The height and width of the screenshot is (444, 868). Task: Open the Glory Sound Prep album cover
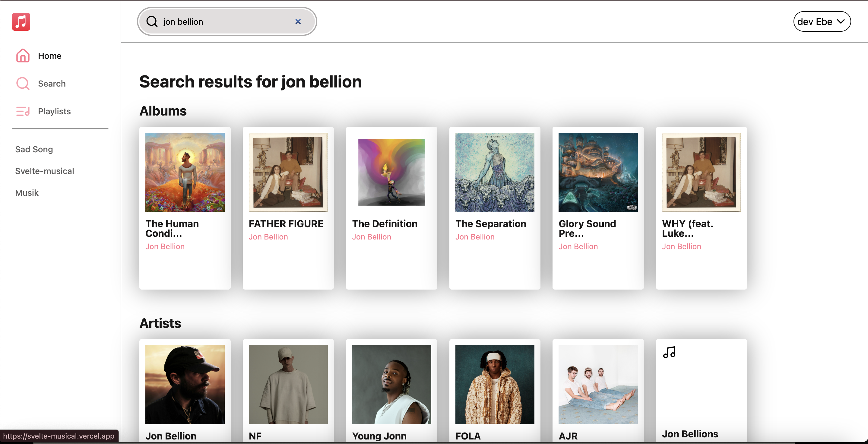[x=598, y=172]
